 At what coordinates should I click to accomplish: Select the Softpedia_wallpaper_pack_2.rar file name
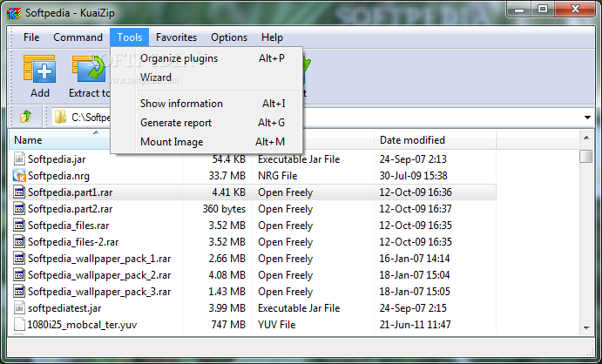coord(99,275)
